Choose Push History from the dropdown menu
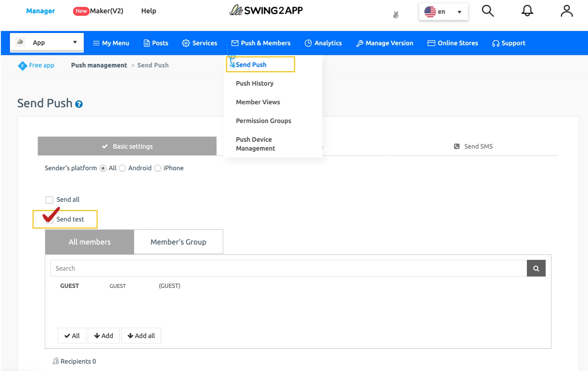Screen dimensions: 588x371 click(x=255, y=83)
